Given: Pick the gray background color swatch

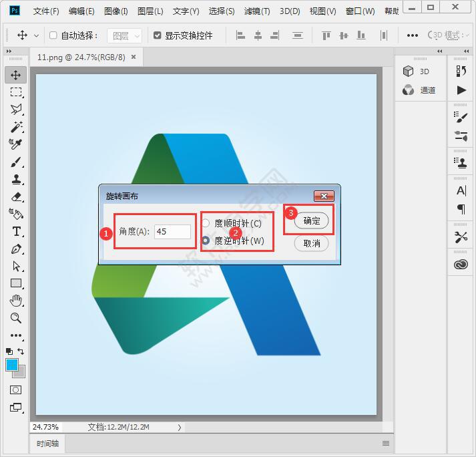Looking at the screenshot, I should [21, 373].
